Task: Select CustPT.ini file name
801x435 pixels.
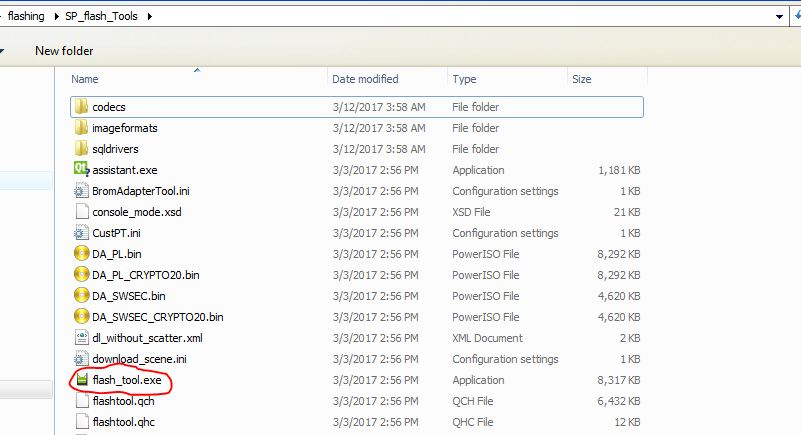Action: [116, 233]
